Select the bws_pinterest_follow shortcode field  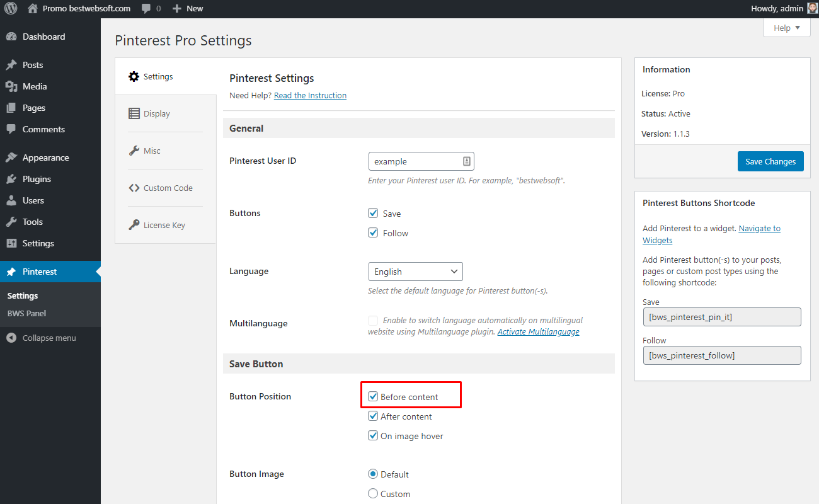(x=722, y=355)
